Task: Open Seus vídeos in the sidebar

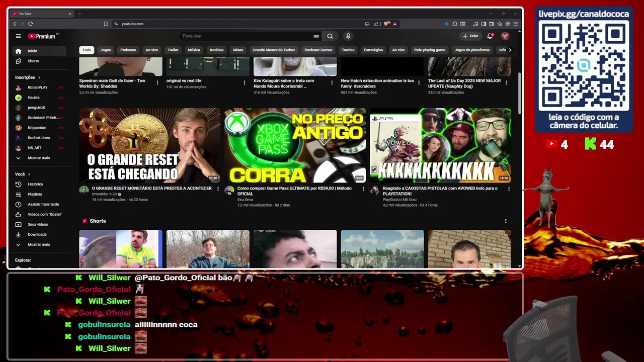Action: click(39, 225)
